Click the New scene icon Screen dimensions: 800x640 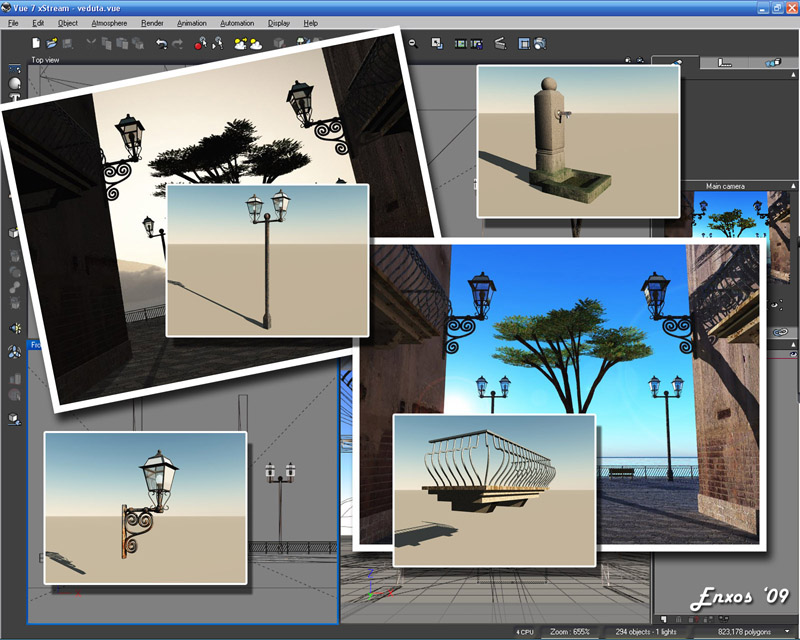(36, 43)
